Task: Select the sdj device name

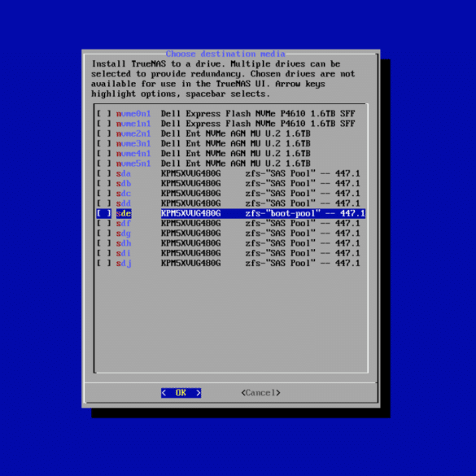Action: (124, 263)
